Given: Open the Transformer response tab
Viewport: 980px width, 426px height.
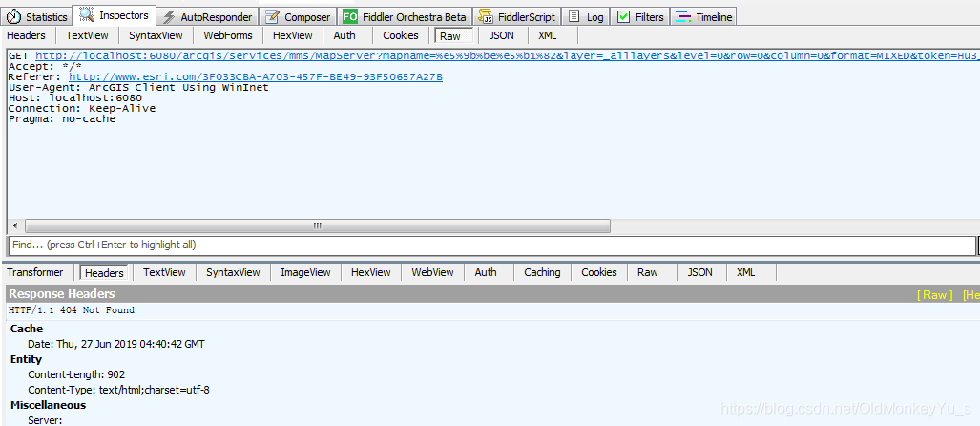Looking at the screenshot, I should pos(35,272).
